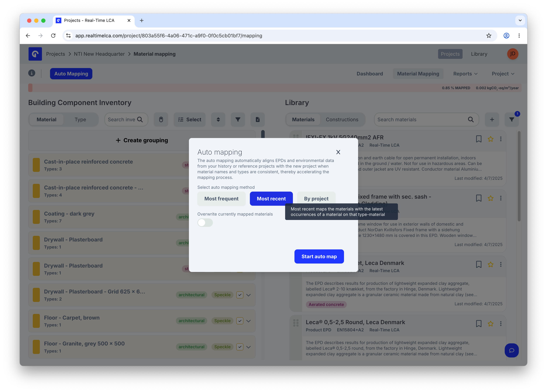This screenshot has width=547, height=392.
Task: Expand the Floor - Granite, grey row
Action: (248, 347)
